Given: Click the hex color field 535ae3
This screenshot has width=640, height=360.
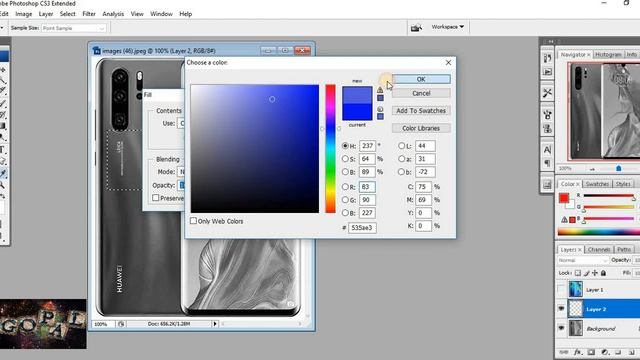Looking at the screenshot, I should coord(362,228).
